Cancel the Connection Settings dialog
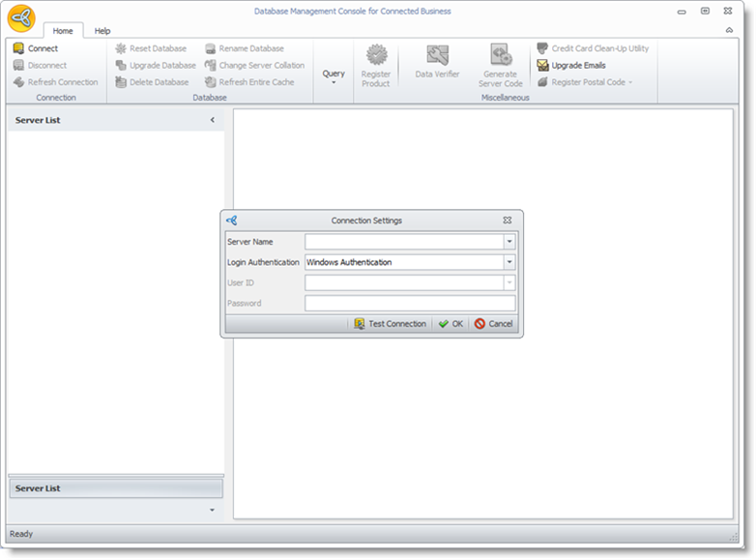 [493, 324]
